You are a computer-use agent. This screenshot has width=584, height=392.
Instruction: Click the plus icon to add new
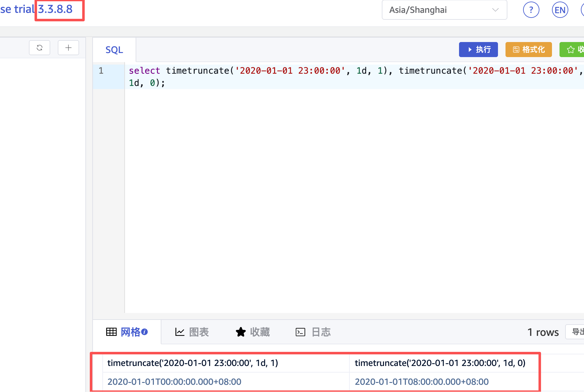pos(68,48)
